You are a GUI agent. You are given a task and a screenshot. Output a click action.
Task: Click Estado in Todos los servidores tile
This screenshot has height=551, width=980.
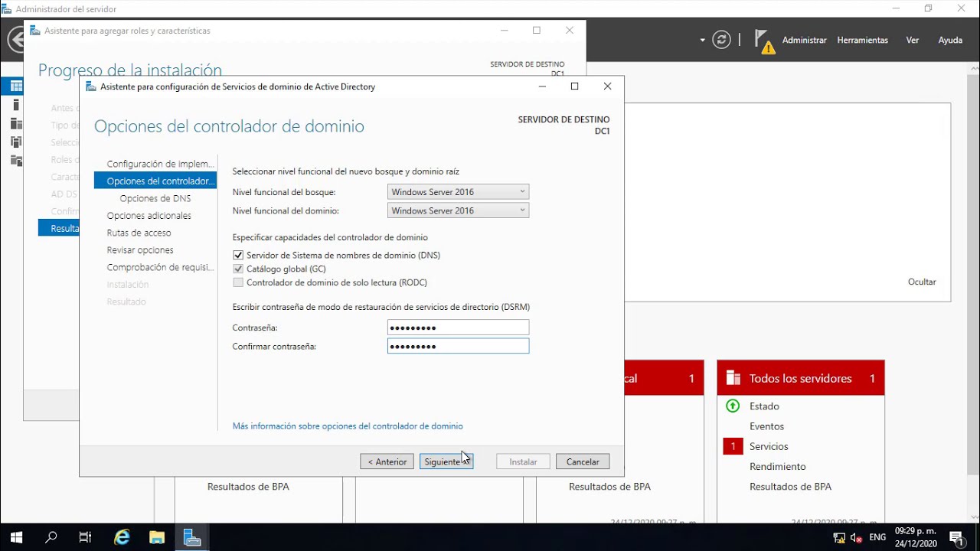click(764, 406)
